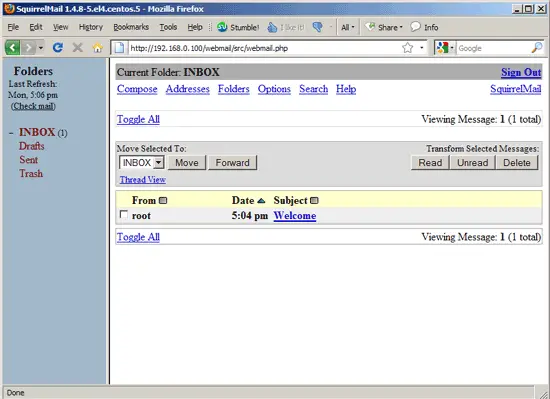Sort by Date using the triangle arrow
The height and width of the screenshot is (399, 550).
coord(261,201)
